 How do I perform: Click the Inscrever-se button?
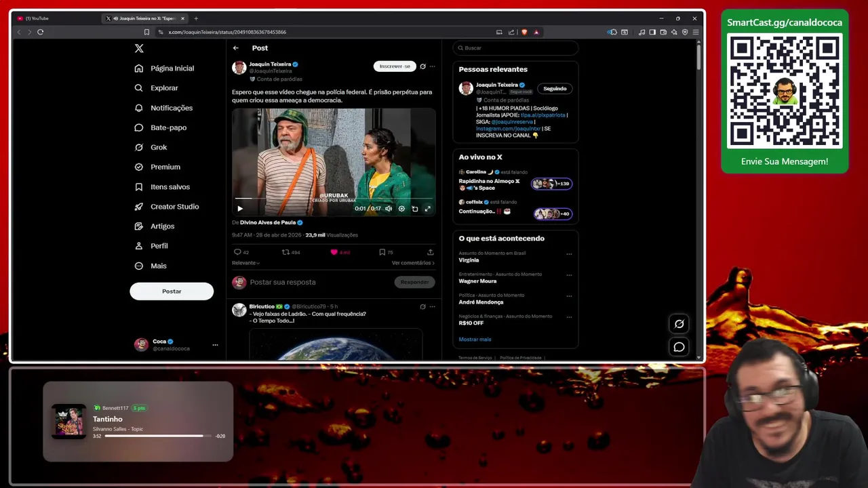[x=395, y=66]
